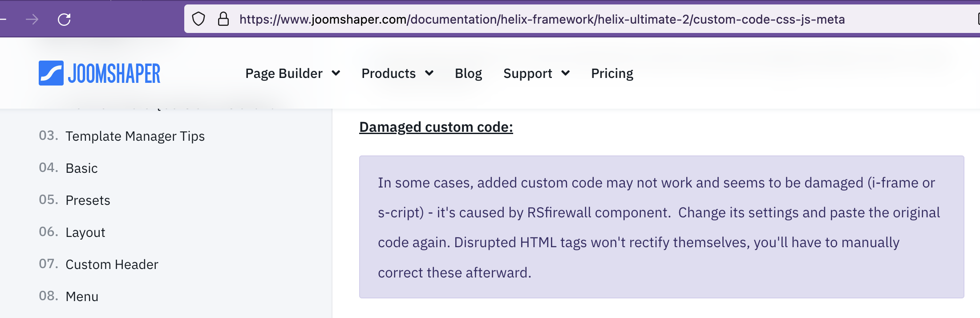Image resolution: width=980 pixels, height=318 pixels.
Task: Click the JoomShaper logo icon
Action: click(x=51, y=73)
